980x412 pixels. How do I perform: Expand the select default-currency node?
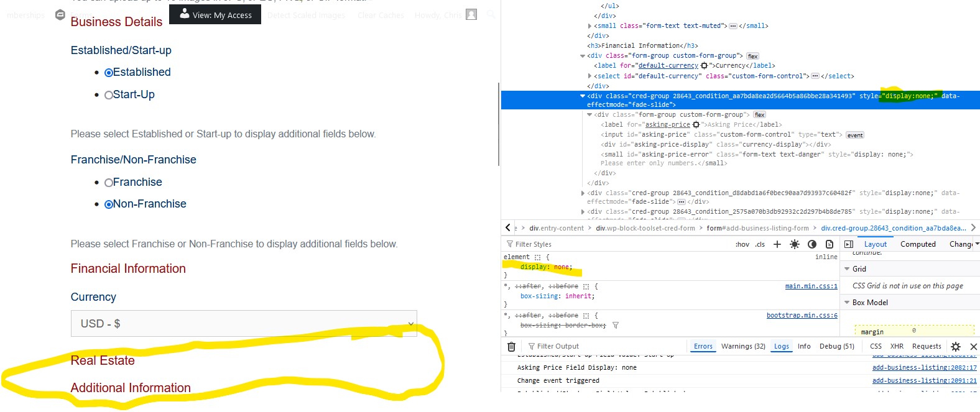[x=589, y=76]
